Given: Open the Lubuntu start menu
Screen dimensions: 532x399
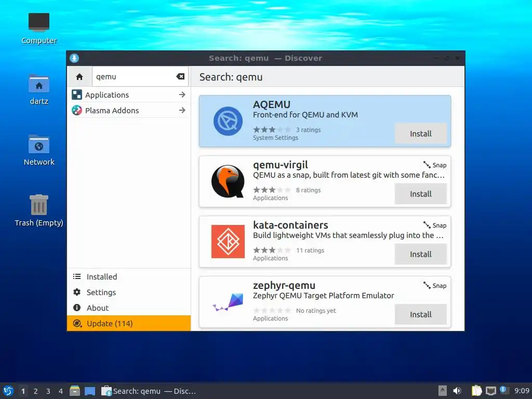Looking at the screenshot, I should tap(8, 391).
